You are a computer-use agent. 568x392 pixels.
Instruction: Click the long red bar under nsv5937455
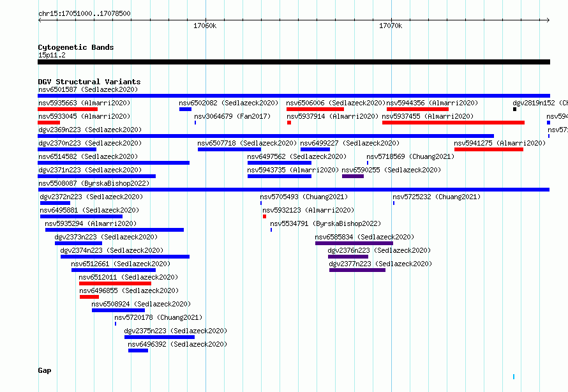(454, 123)
